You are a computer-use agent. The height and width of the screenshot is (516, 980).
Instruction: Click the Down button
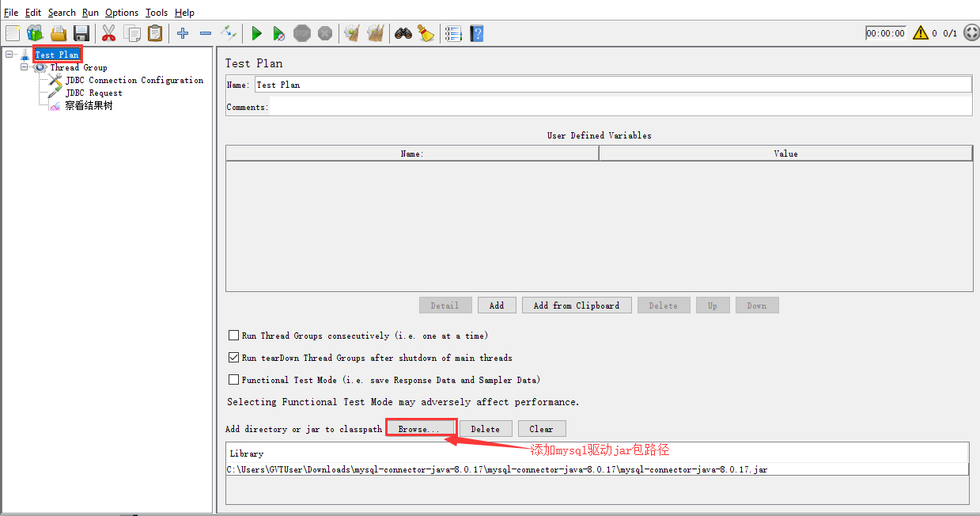pos(757,305)
